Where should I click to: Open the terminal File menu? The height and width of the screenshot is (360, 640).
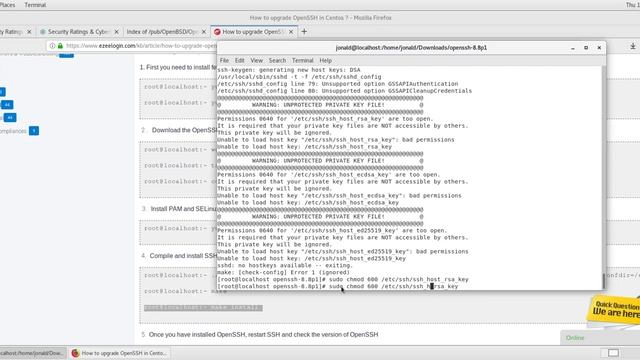pos(224,60)
